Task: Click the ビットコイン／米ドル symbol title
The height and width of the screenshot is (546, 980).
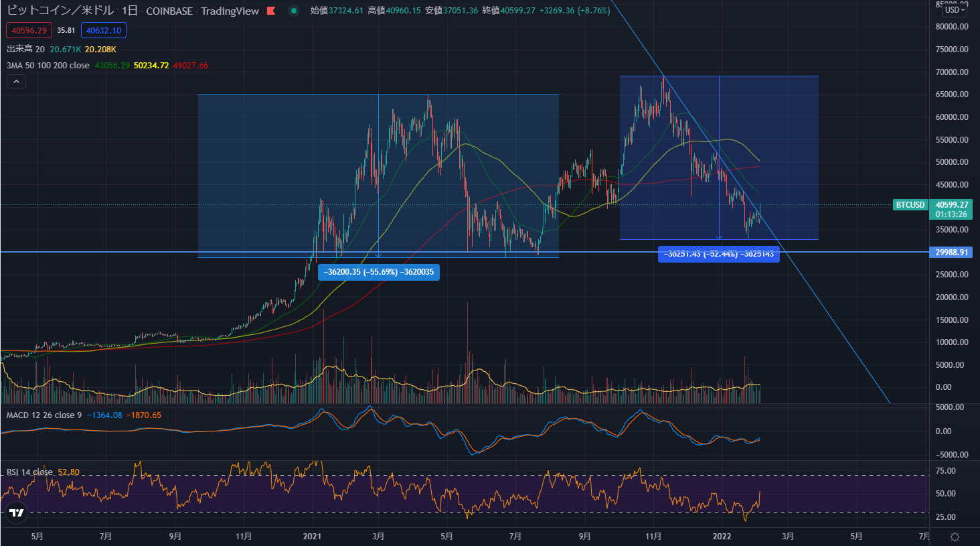Action: 60,11
